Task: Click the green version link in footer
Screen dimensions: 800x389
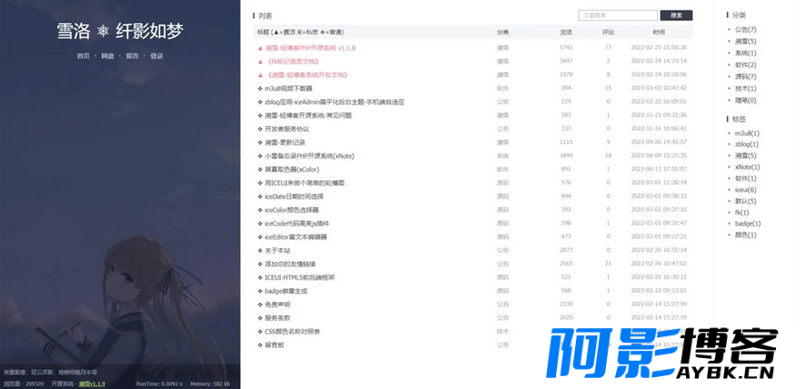Action: pos(92,384)
